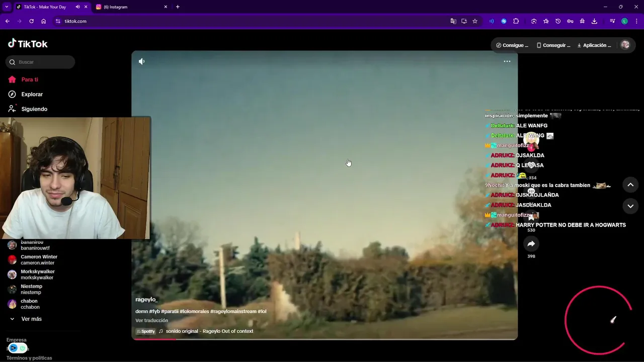644x362 pixels.
Task: Click the TikTok logo
Action: pos(28,44)
